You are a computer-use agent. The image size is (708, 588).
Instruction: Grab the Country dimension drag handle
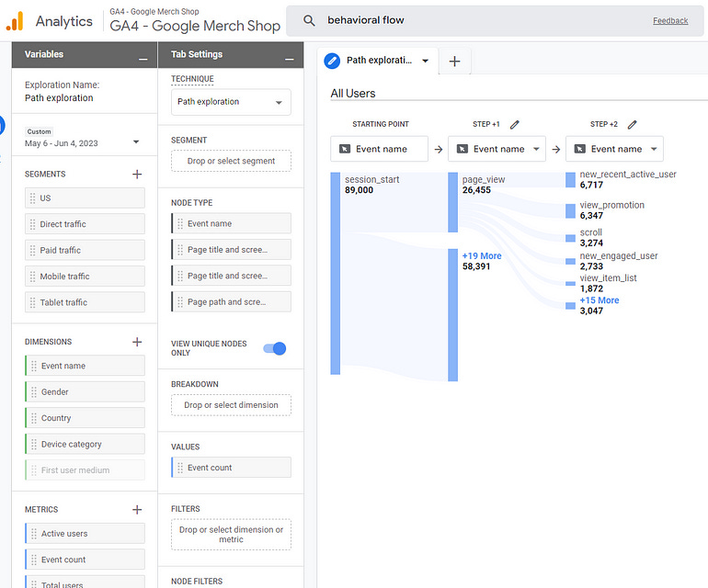tap(34, 418)
